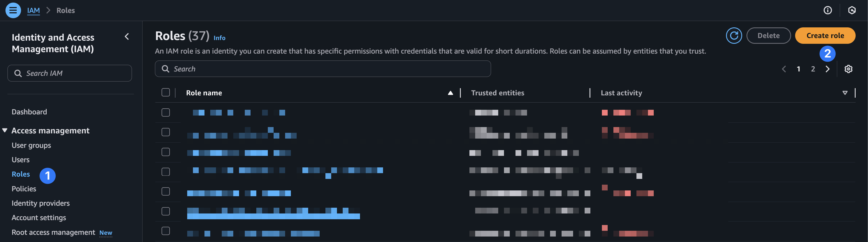The width and height of the screenshot is (868, 242).
Task: Jump to page 2 of roles
Action: click(x=813, y=69)
